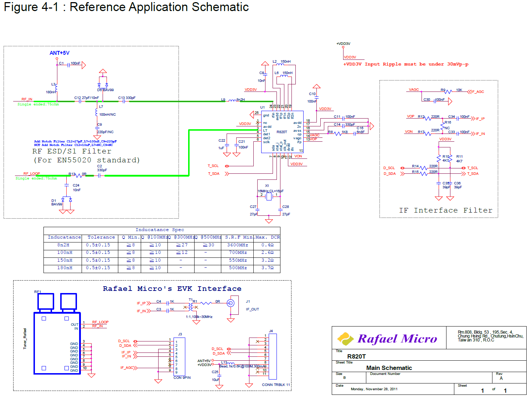Screen dimensions: 532x397
Task: Click "Rafael Micro's EVK Interface" heading
Action: [172, 289]
